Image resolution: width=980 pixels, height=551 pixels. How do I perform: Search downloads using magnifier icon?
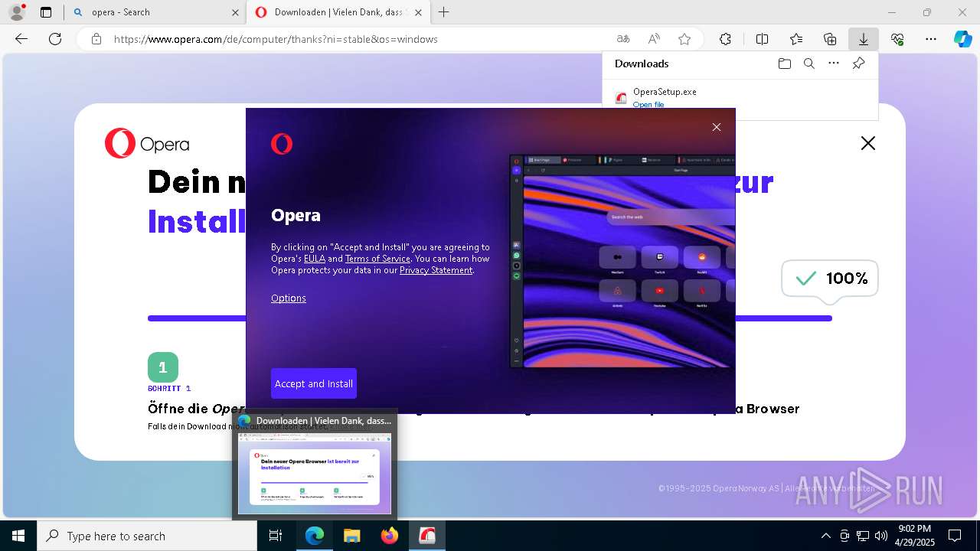[x=809, y=64]
